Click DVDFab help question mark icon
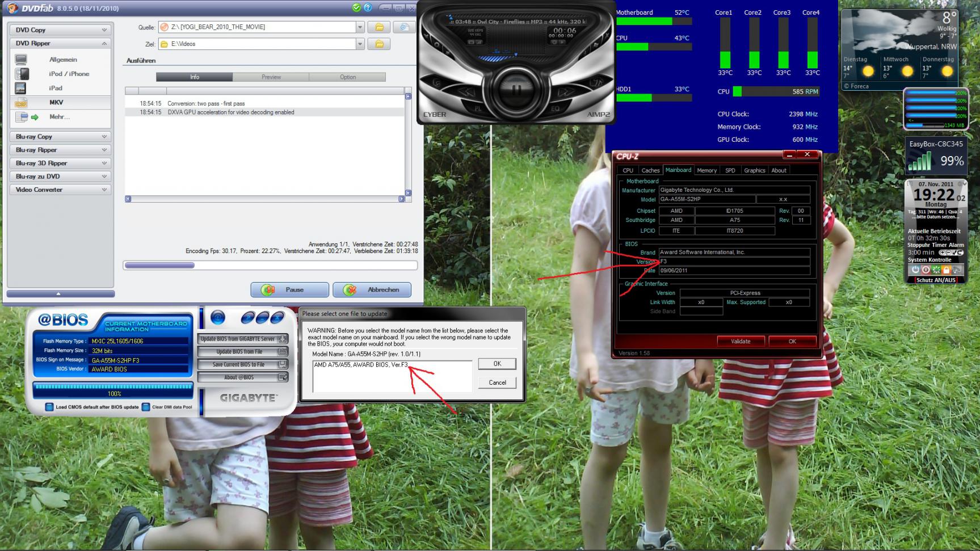Viewport: 980px width, 551px height. tap(368, 8)
